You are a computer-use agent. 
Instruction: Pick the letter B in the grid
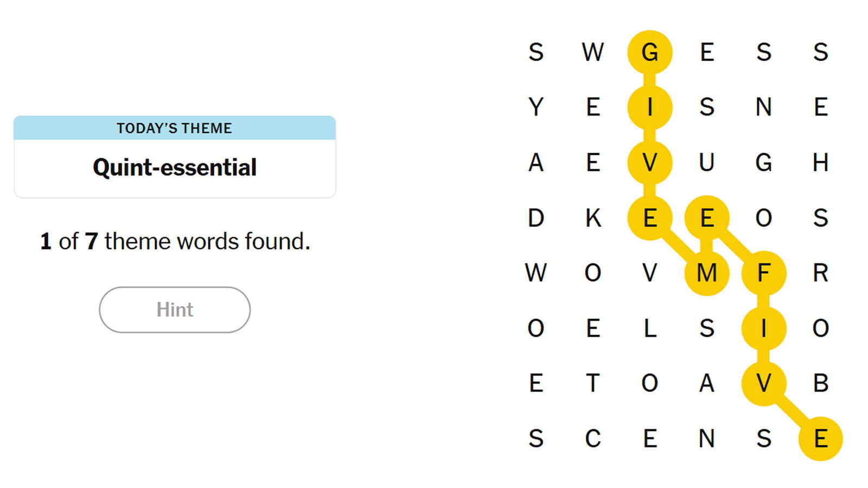click(820, 384)
